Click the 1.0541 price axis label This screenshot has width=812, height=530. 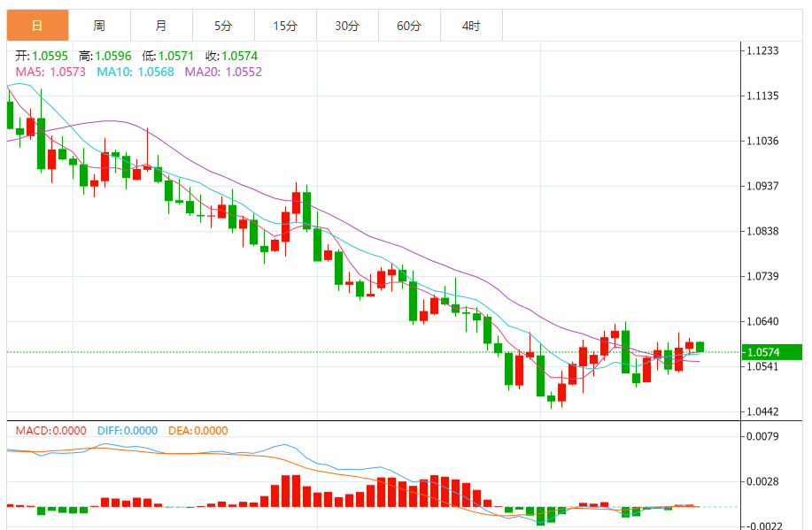[762, 367]
